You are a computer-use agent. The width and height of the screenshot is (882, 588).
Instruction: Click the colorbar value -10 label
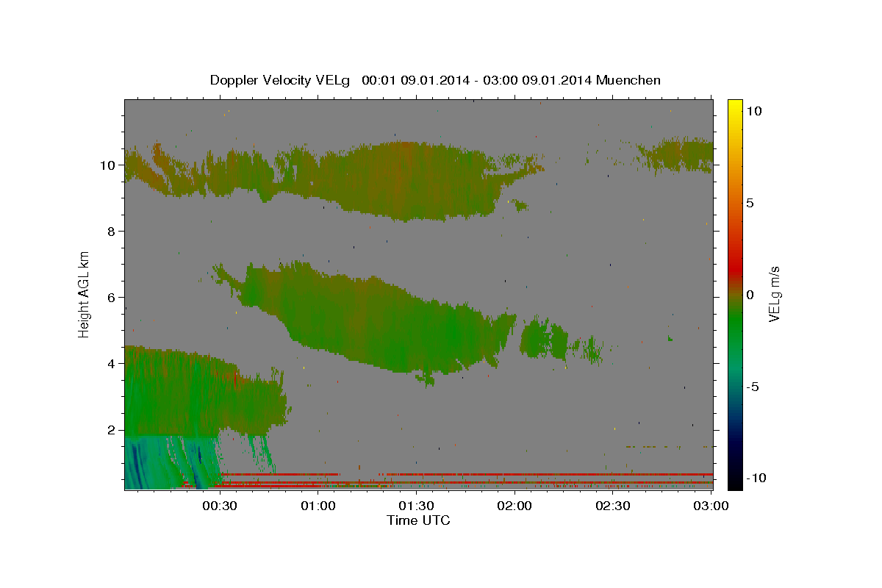click(x=756, y=478)
